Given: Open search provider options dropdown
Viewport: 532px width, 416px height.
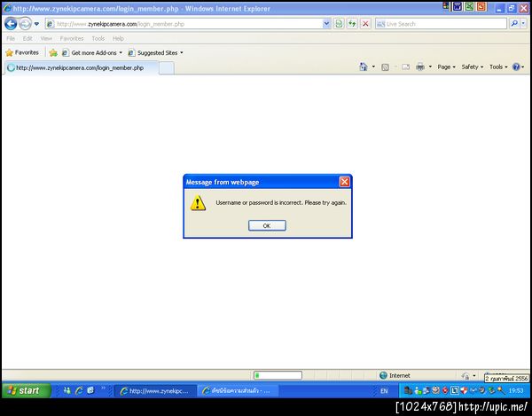Looking at the screenshot, I should click(x=523, y=24).
